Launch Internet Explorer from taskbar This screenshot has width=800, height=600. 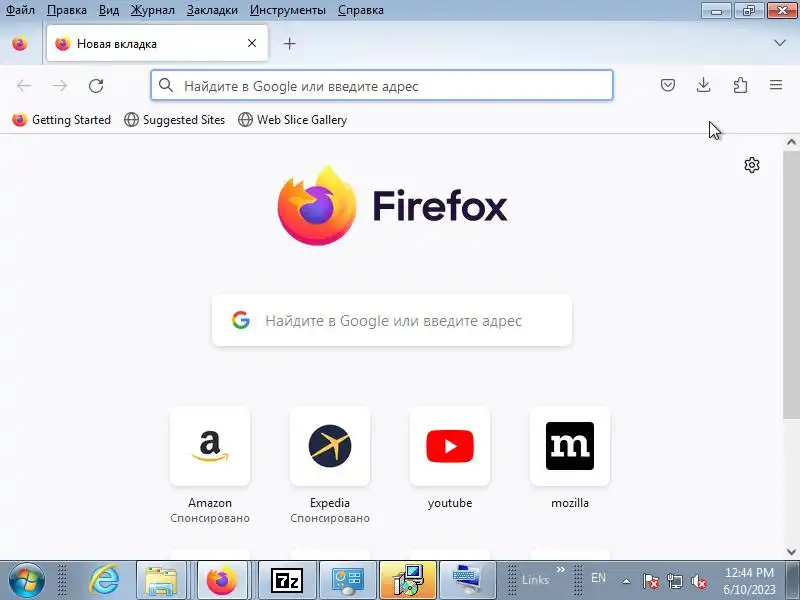[105, 580]
